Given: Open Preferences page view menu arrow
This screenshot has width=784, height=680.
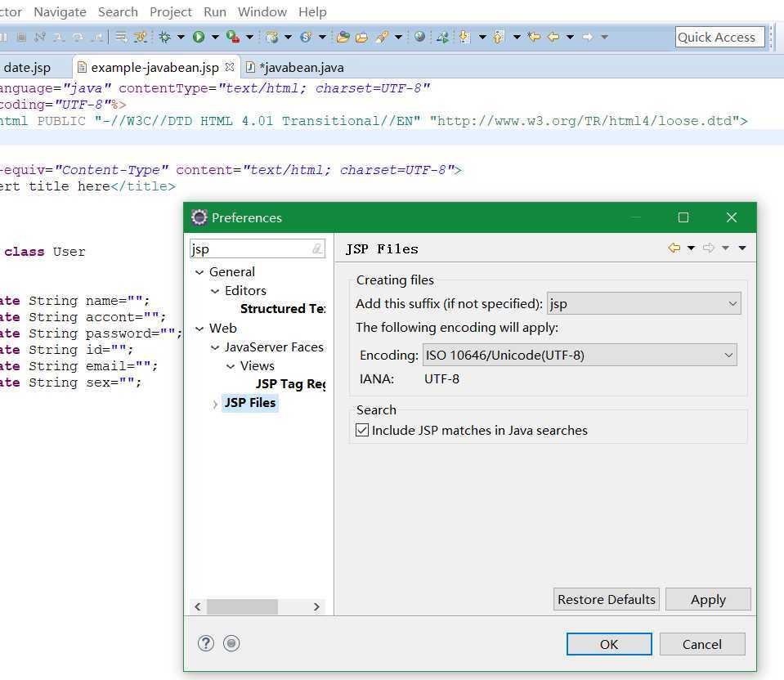Looking at the screenshot, I should coord(742,248).
